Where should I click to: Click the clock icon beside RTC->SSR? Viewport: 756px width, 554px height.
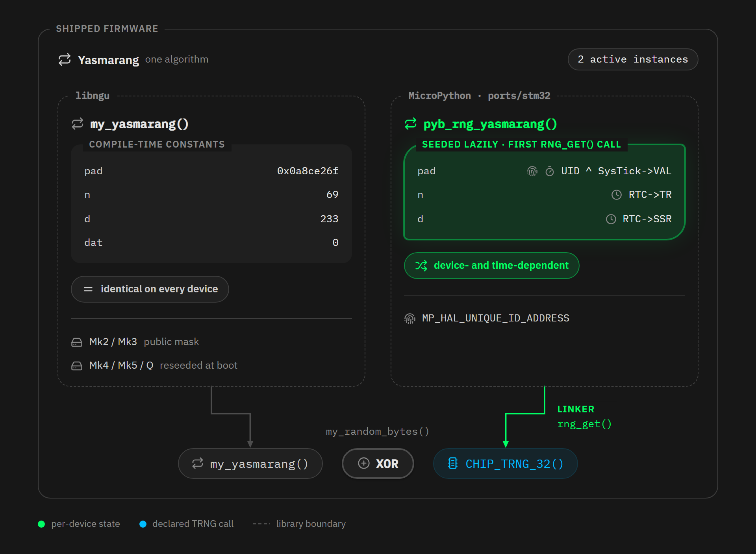pos(611,219)
